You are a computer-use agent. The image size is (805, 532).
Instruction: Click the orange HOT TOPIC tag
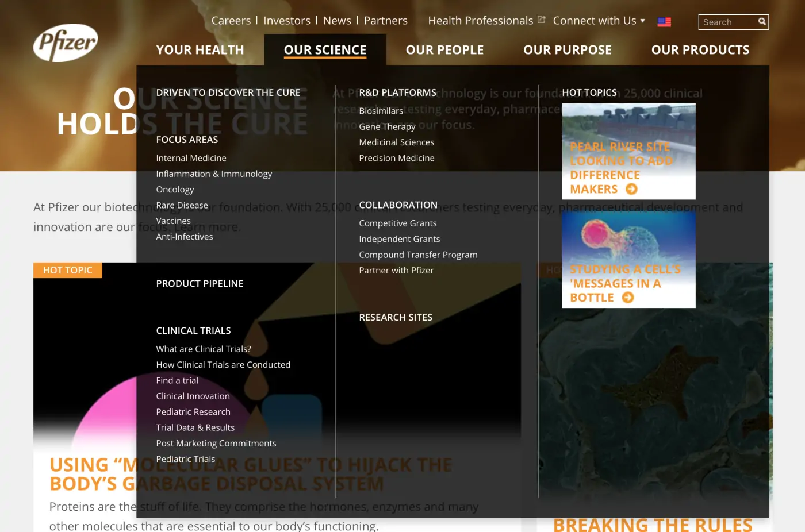(x=67, y=270)
